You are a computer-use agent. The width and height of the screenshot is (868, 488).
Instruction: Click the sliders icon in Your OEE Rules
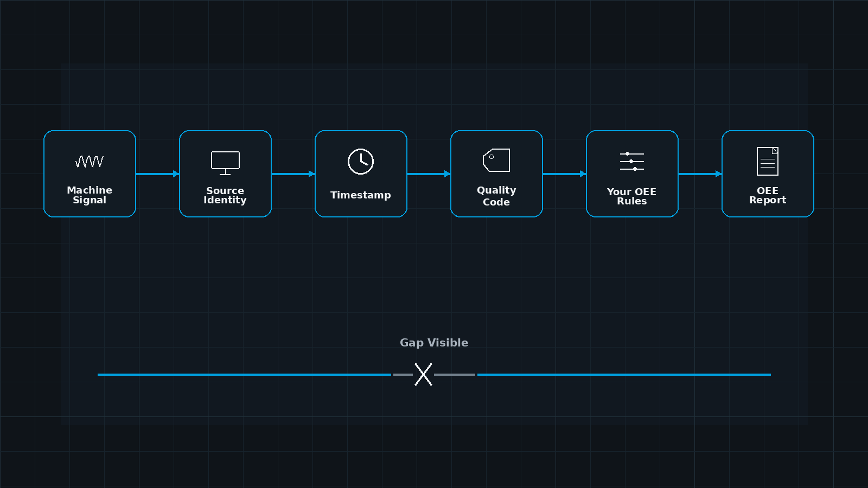pyautogui.click(x=632, y=162)
